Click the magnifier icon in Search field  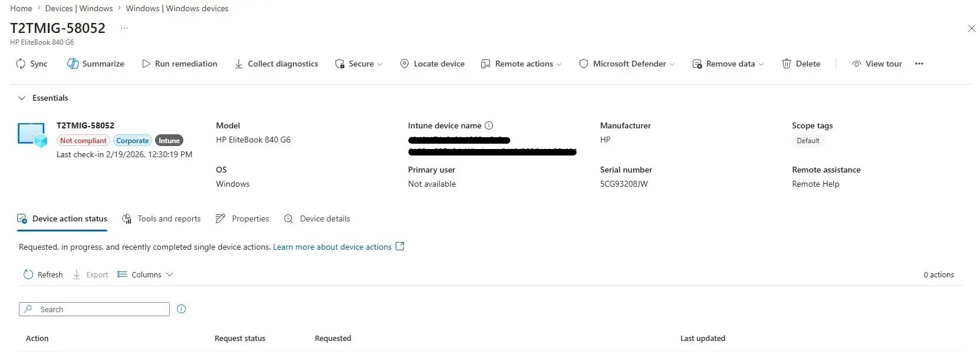(28, 309)
